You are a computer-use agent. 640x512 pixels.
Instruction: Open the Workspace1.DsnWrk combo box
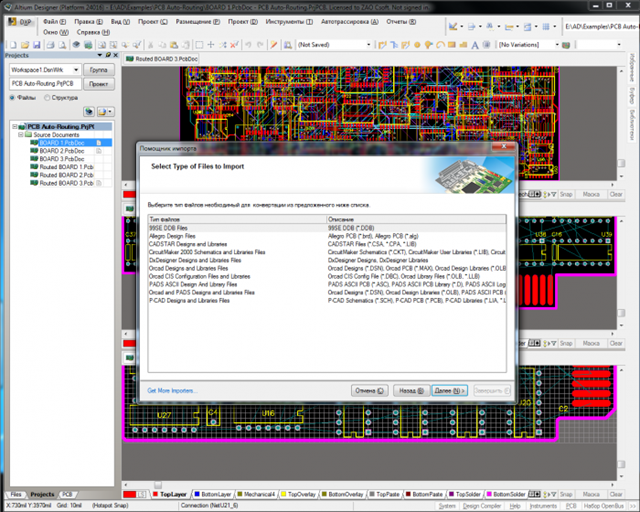point(45,70)
